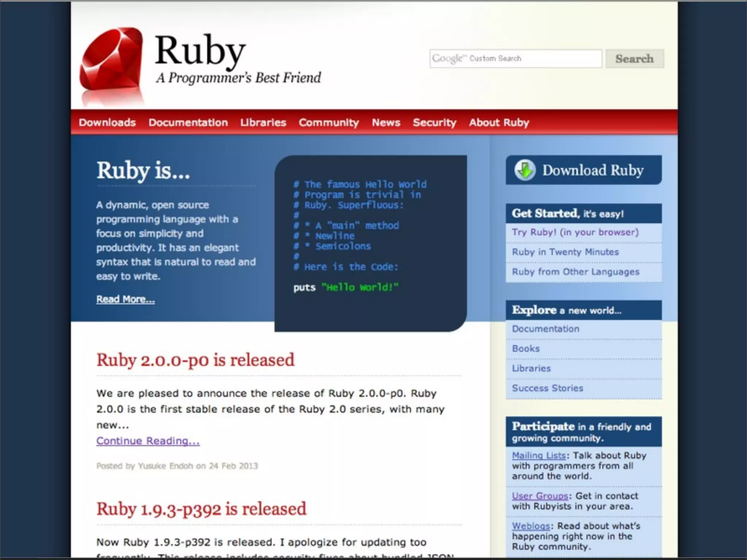Click the green download arrow icon

(525, 170)
